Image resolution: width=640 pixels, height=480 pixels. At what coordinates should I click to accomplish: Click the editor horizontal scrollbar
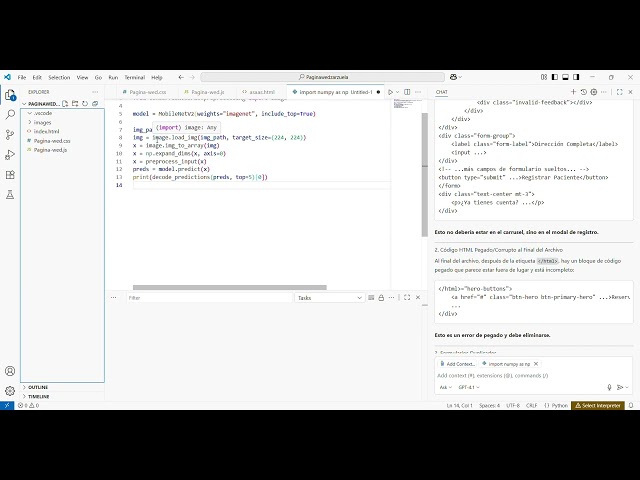[x=230, y=287]
